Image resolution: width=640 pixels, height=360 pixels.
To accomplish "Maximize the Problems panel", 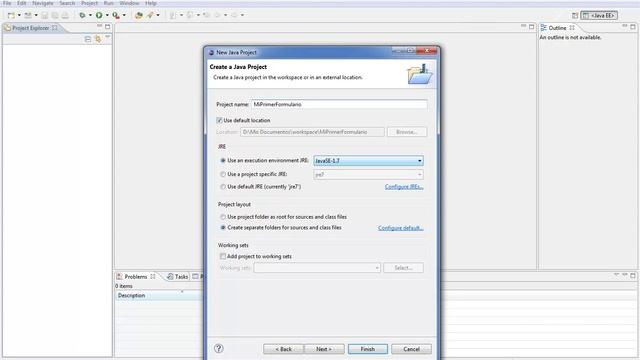I will click(633, 276).
